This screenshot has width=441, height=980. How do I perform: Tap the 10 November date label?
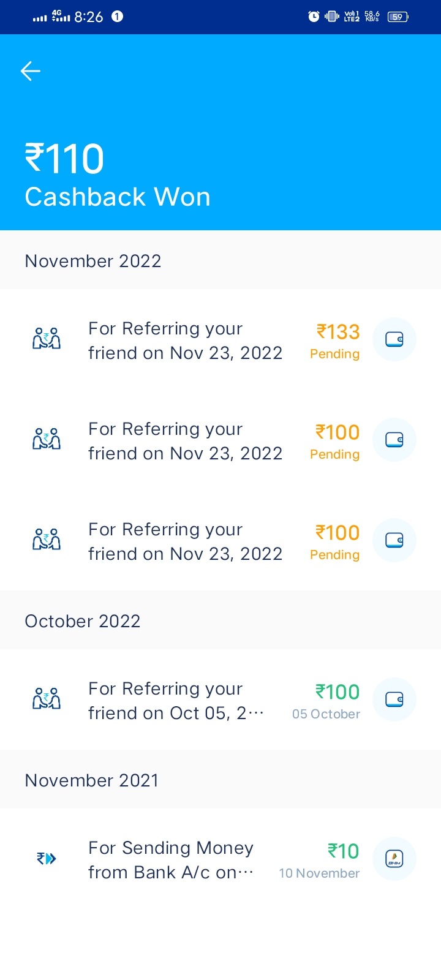(319, 873)
